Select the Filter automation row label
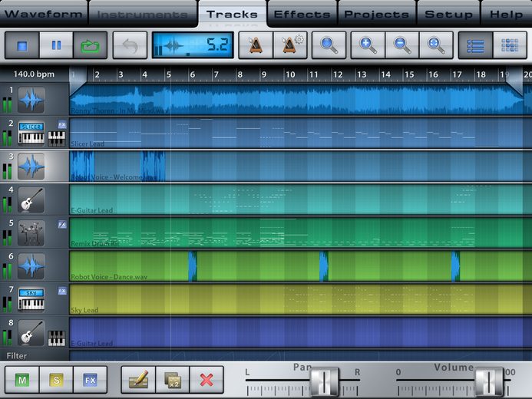The height and width of the screenshot is (399, 532). tap(17, 356)
